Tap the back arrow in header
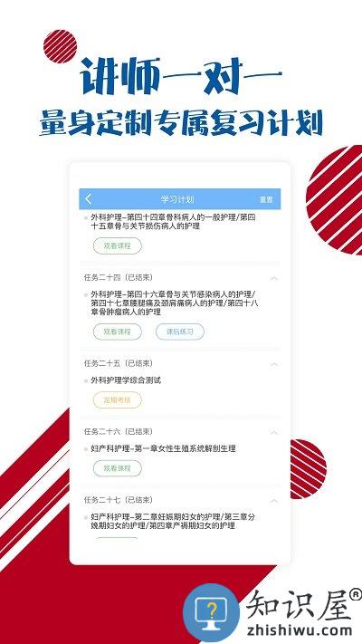 89,199
